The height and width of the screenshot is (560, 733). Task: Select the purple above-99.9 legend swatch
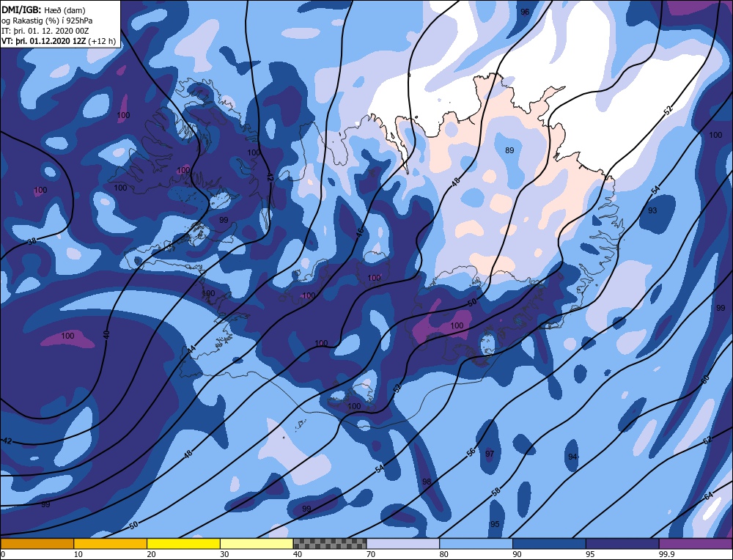pyautogui.click(x=696, y=543)
